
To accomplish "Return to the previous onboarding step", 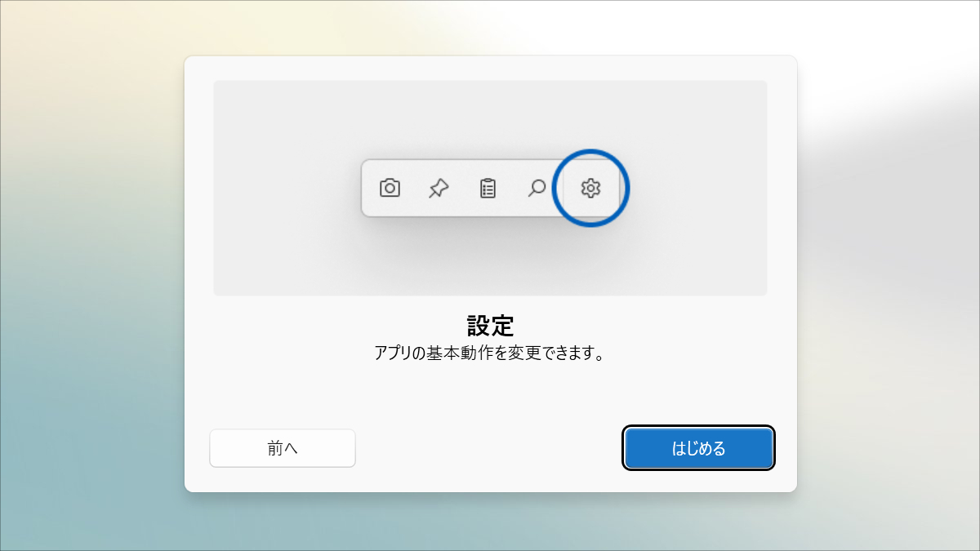I will 282,447.
